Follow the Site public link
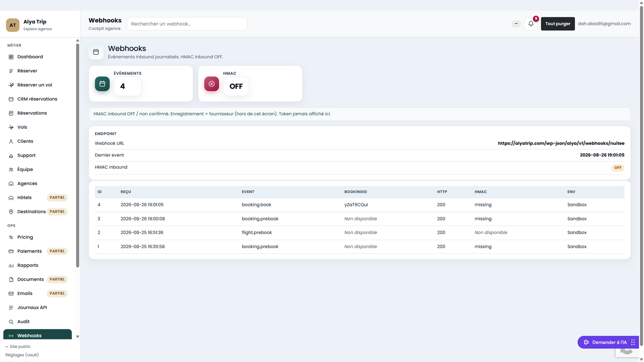 (18, 347)
